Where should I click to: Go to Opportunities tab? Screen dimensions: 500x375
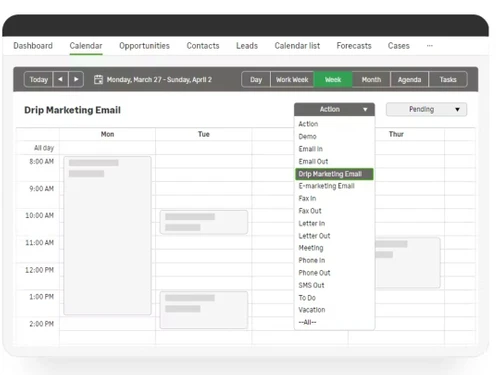[x=144, y=46]
